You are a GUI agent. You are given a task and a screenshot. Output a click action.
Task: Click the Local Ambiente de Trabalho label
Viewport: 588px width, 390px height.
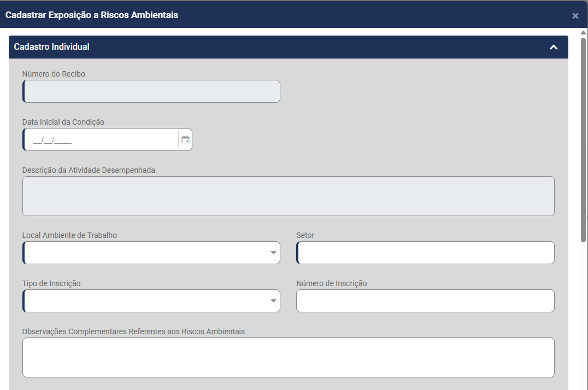pyautogui.click(x=69, y=235)
